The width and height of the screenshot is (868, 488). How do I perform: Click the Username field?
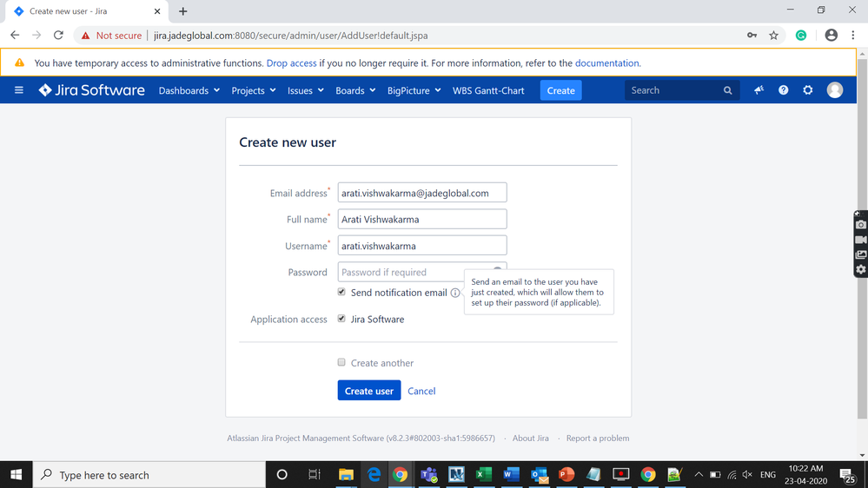422,246
